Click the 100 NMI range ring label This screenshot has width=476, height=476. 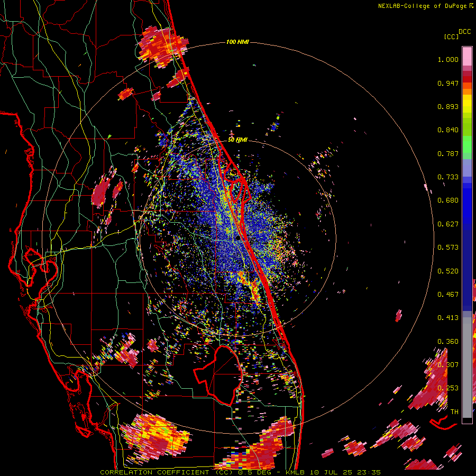tap(237, 42)
